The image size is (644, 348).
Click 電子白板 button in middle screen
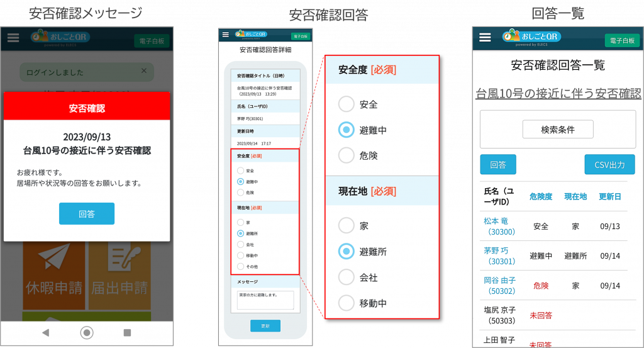coord(301,36)
